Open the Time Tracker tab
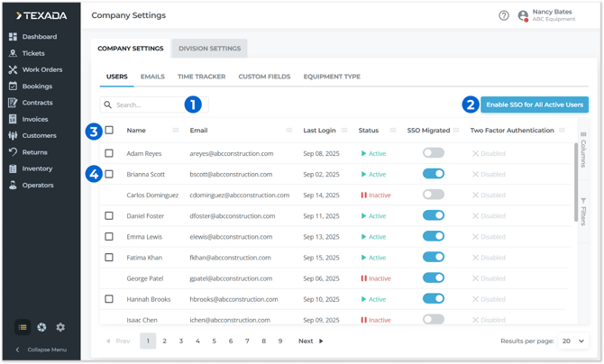Image resolution: width=604 pixels, height=364 pixels. pyautogui.click(x=201, y=77)
